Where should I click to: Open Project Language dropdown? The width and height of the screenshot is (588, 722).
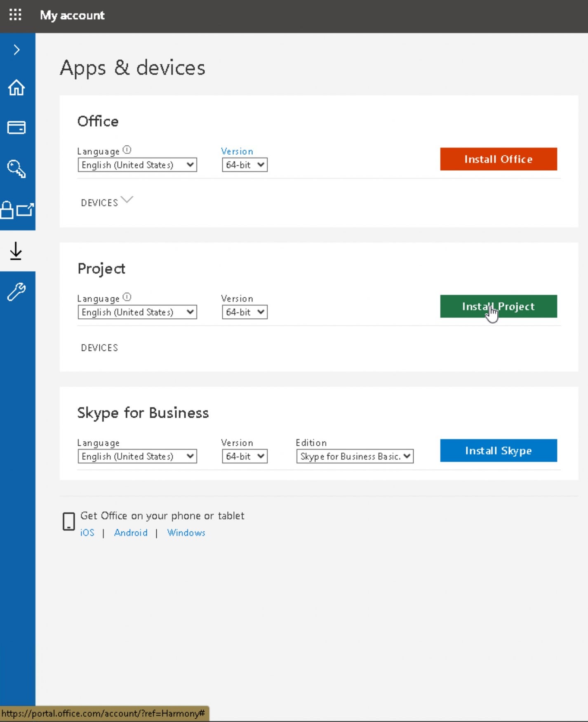coord(137,312)
